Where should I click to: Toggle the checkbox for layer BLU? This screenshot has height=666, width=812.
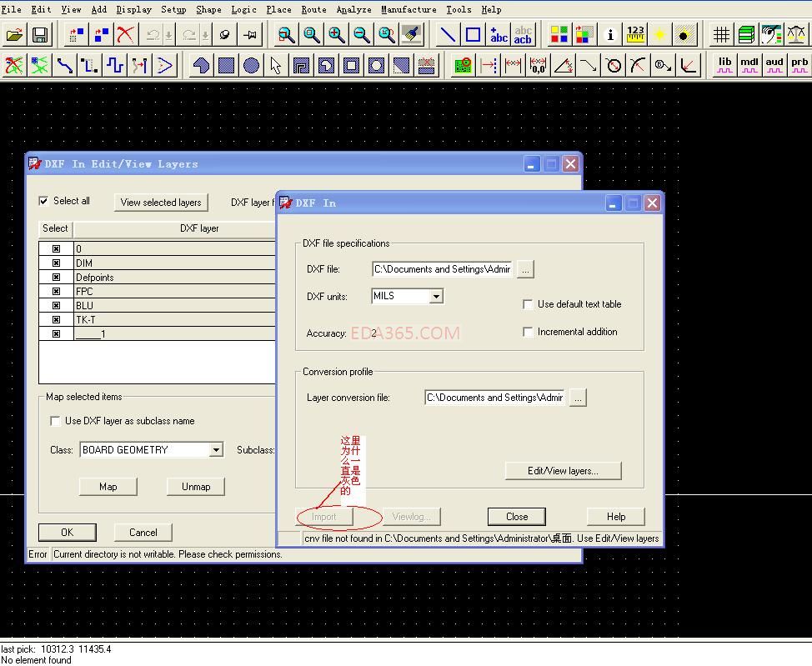[x=56, y=306]
